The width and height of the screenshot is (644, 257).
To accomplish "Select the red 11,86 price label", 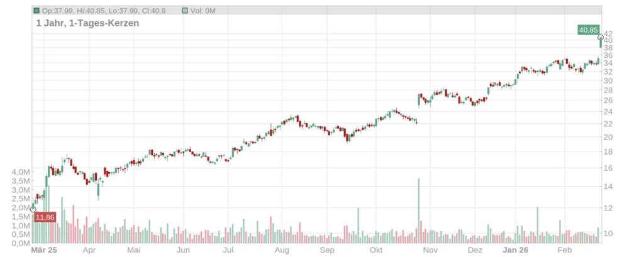I will pyautogui.click(x=45, y=217).
